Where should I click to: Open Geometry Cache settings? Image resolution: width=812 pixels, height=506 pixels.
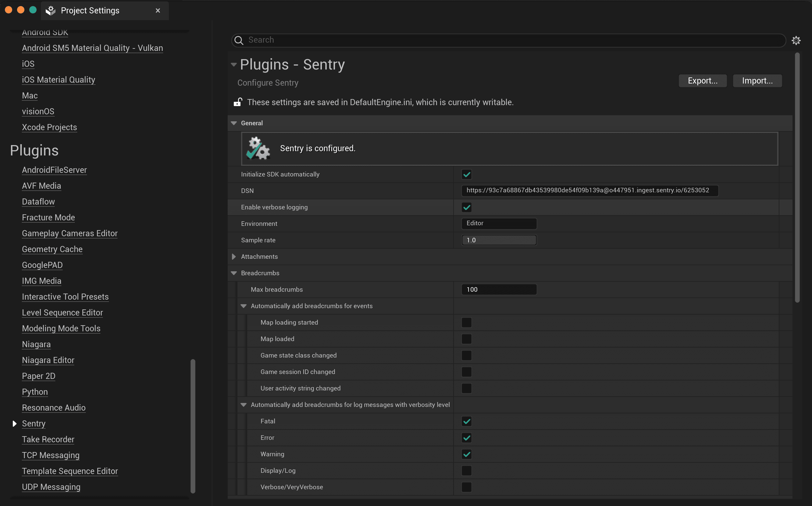click(x=52, y=249)
